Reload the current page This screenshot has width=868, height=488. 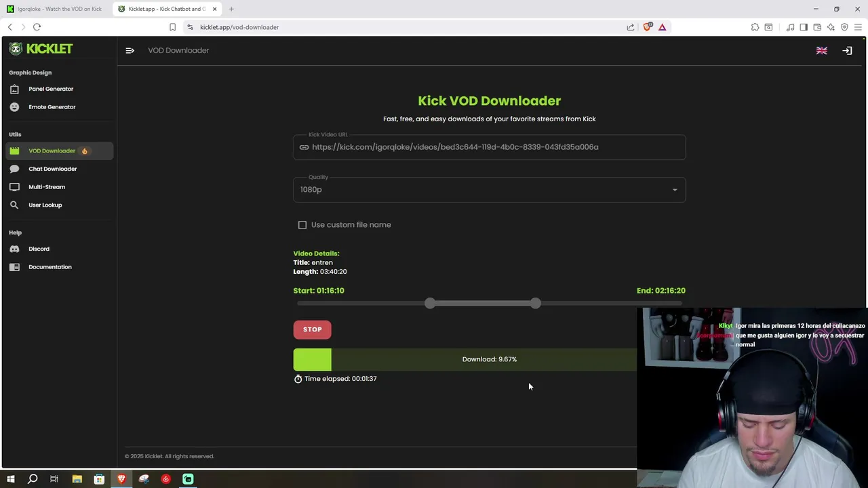point(37,27)
